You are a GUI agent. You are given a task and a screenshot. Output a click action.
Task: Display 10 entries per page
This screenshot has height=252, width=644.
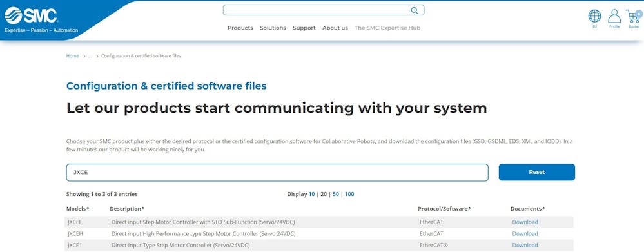coord(312,194)
